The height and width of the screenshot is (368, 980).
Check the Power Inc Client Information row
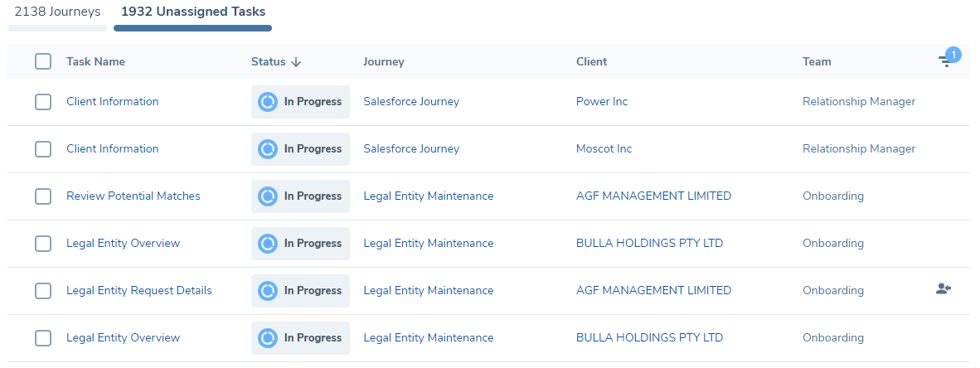click(x=43, y=102)
